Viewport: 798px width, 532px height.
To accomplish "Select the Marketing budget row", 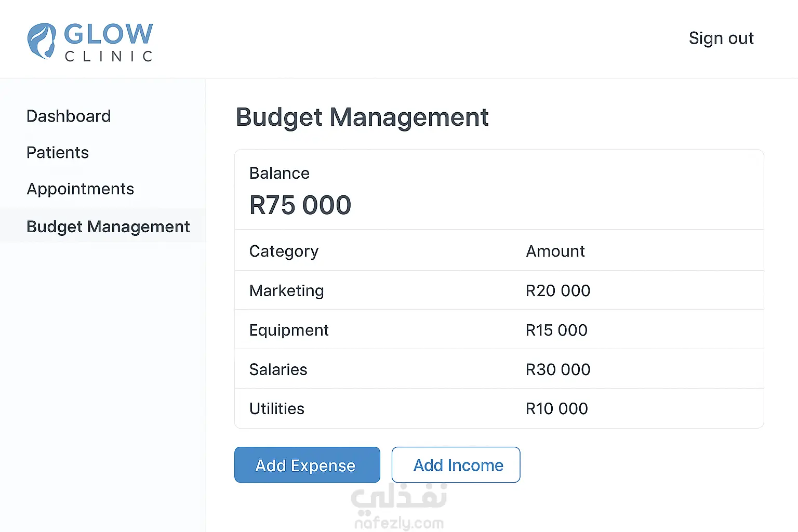I will point(499,290).
